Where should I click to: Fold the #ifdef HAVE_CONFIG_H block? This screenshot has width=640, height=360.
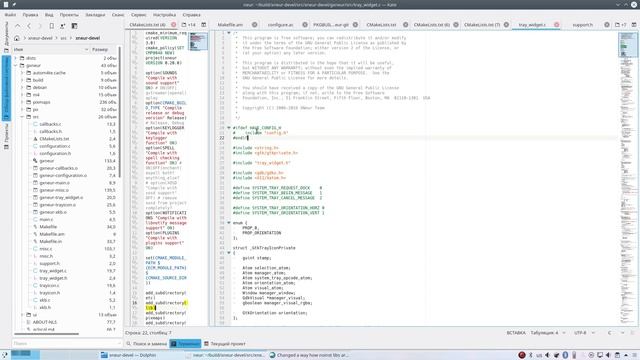pos(229,128)
